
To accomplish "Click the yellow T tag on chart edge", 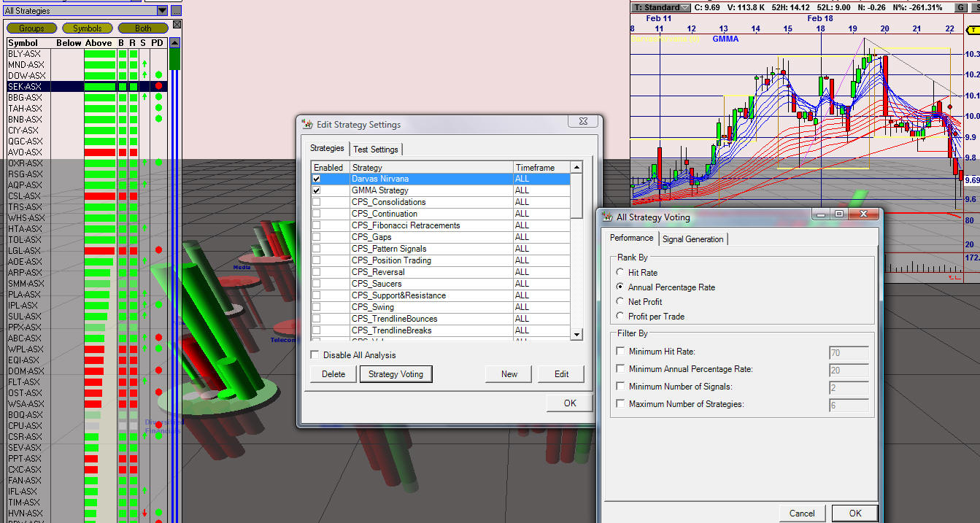I will 973,30.
